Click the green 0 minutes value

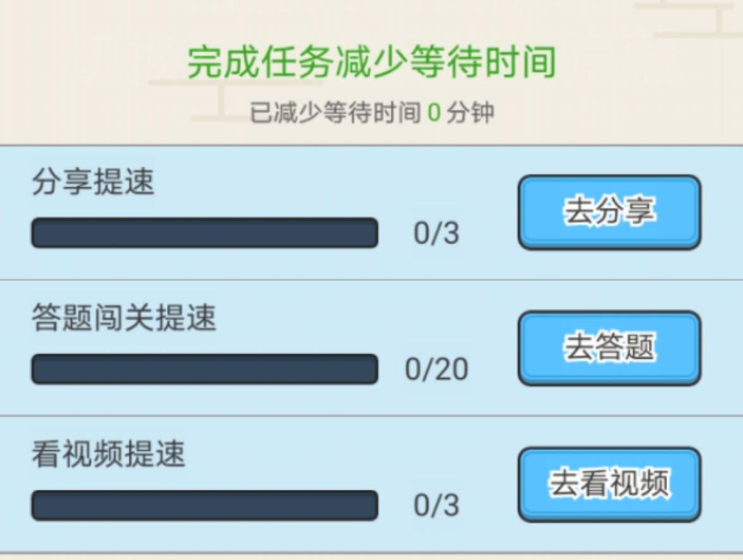434,114
